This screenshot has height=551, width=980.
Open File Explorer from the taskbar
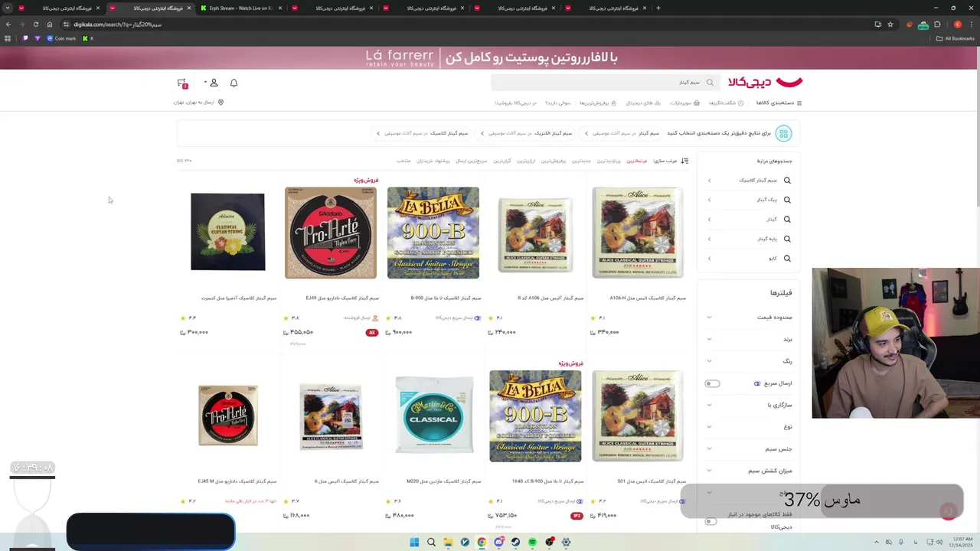[x=448, y=542]
